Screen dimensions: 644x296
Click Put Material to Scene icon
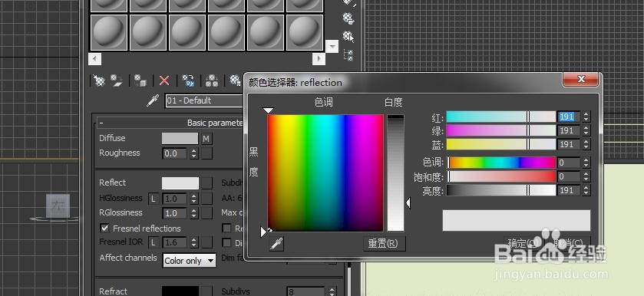coord(117,81)
